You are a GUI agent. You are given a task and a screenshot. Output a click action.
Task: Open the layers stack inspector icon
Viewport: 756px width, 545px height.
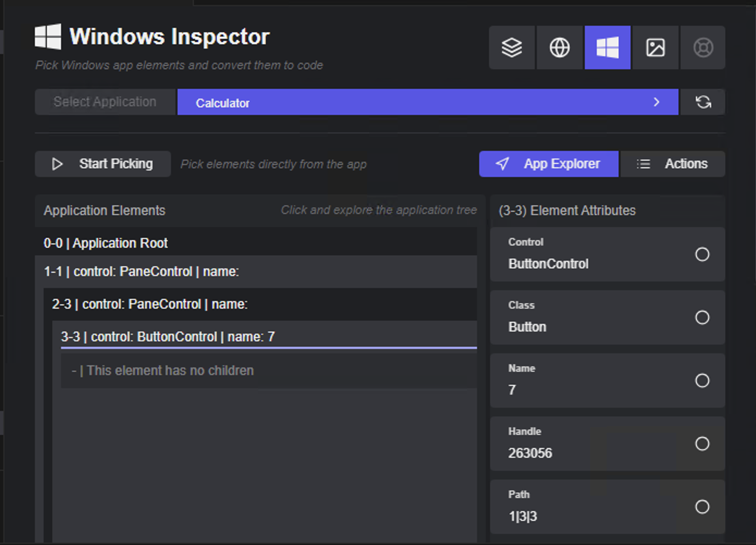tap(511, 47)
